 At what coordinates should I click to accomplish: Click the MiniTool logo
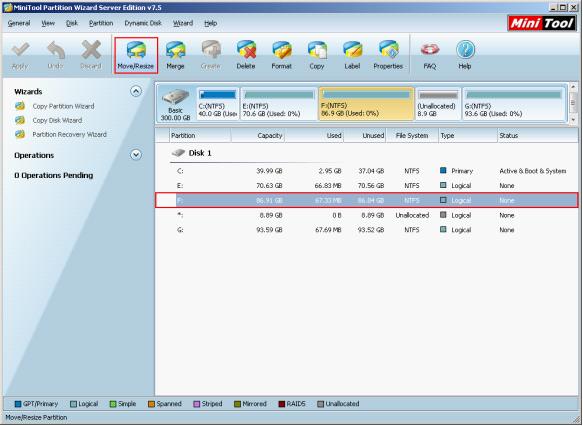(542, 23)
